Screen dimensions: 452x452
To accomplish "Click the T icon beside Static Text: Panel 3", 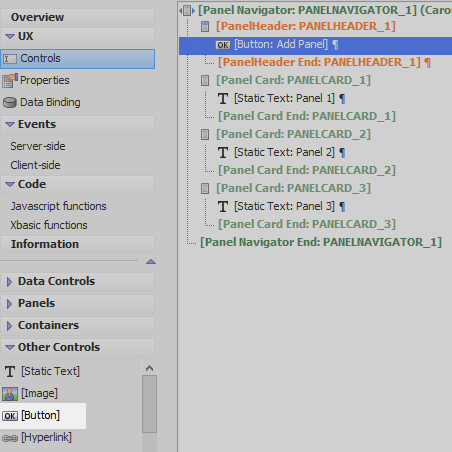I will pyautogui.click(x=223, y=207).
